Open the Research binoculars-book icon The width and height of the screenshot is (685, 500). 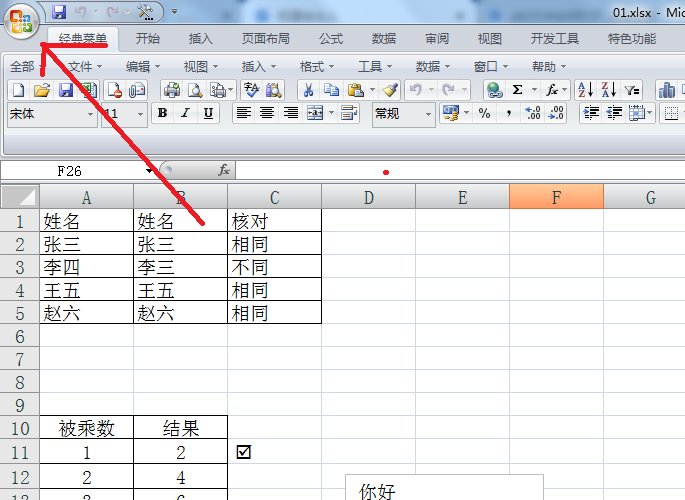[274, 90]
